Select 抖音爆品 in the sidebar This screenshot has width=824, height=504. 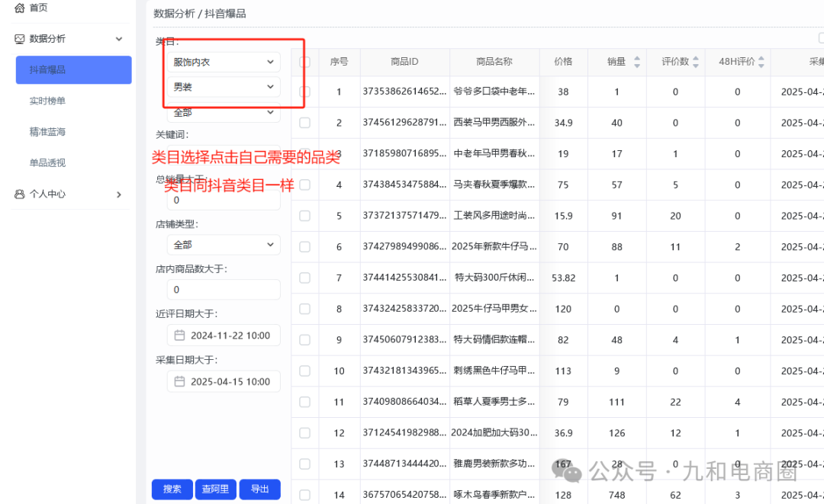(x=73, y=70)
